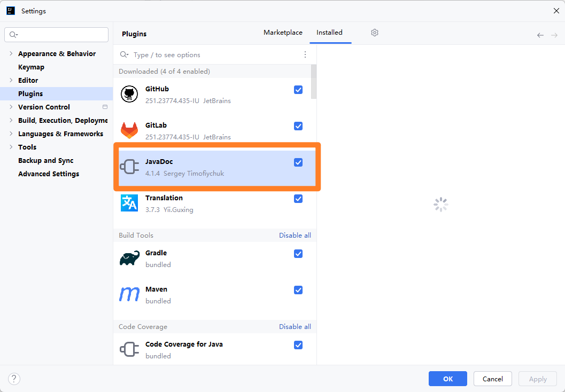Uncheck the Translation plugin checkbox
Image resolution: width=565 pixels, height=392 pixels.
tap(298, 199)
